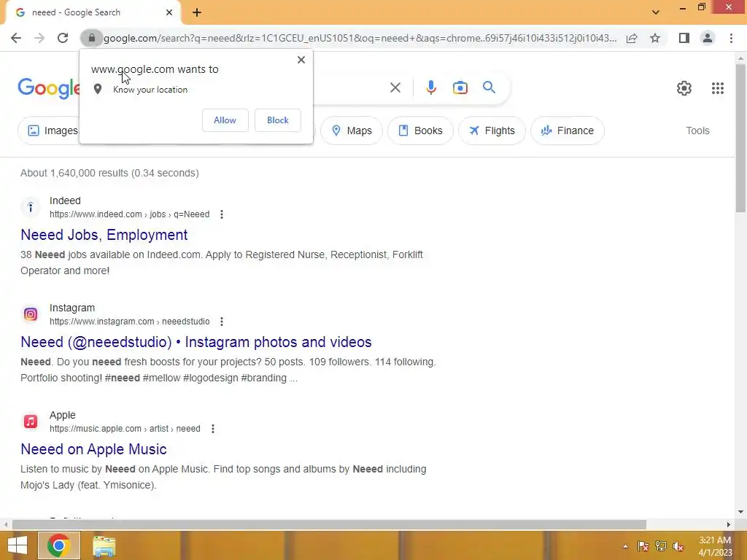Bookmark this page with the star icon

[x=655, y=38]
